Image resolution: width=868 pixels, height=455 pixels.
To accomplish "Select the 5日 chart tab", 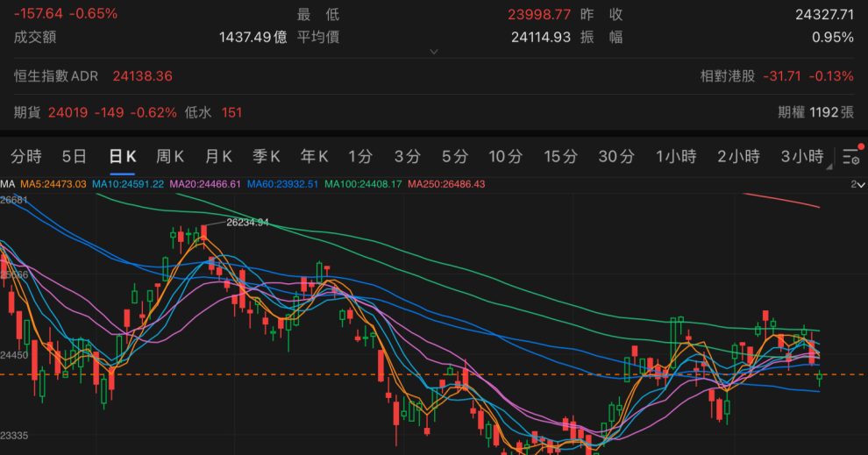I will [75, 157].
